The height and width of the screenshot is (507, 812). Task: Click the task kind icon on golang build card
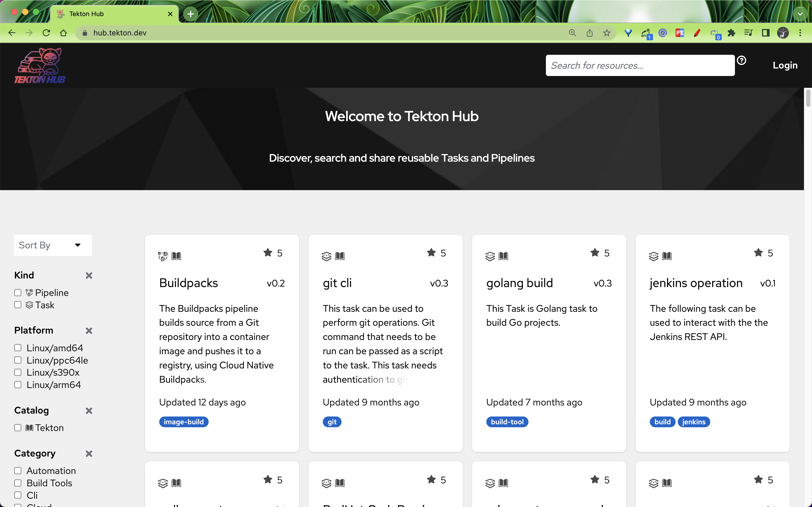[490, 256]
